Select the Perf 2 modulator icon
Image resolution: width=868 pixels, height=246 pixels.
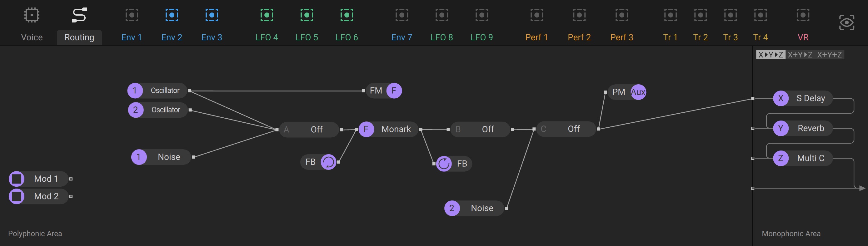(579, 15)
